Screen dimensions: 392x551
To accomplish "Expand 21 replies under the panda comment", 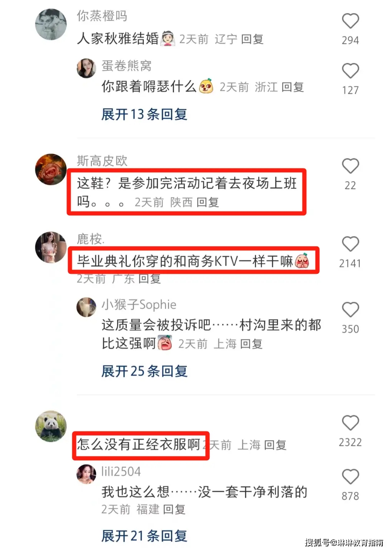I will pyautogui.click(x=144, y=536).
